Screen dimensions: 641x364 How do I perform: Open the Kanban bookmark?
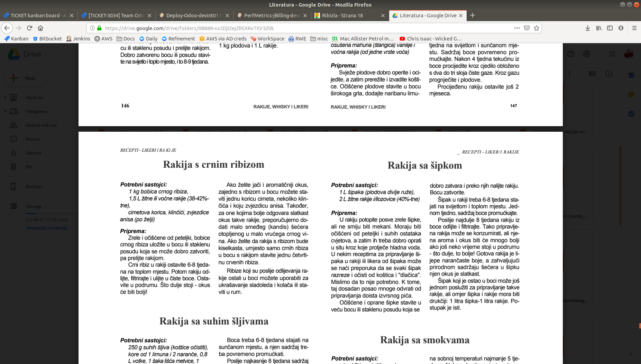(16, 39)
